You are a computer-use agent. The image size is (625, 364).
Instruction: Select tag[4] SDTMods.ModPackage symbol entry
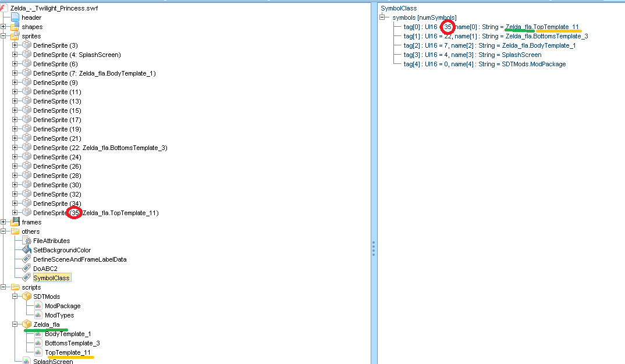click(484, 64)
